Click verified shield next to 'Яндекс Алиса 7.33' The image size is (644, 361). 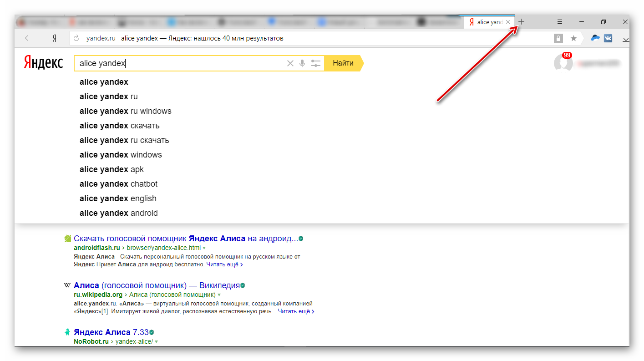(152, 332)
